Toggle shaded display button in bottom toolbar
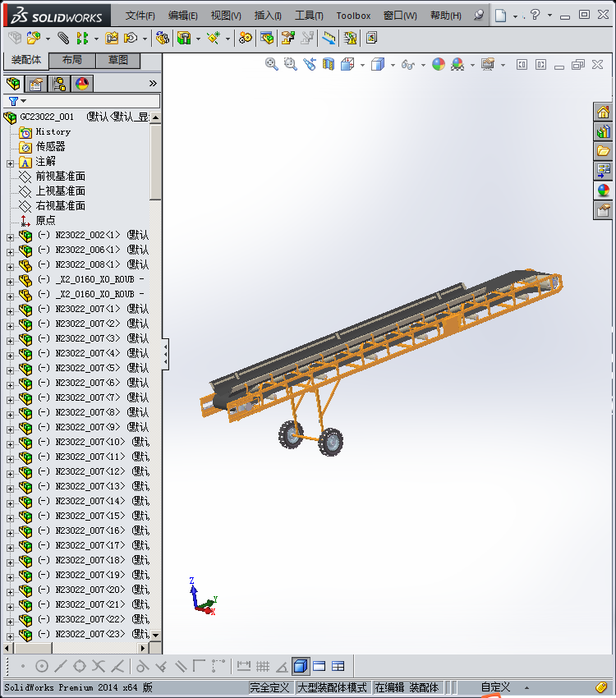Image resolution: width=616 pixels, height=698 pixels. pyautogui.click(x=301, y=667)
